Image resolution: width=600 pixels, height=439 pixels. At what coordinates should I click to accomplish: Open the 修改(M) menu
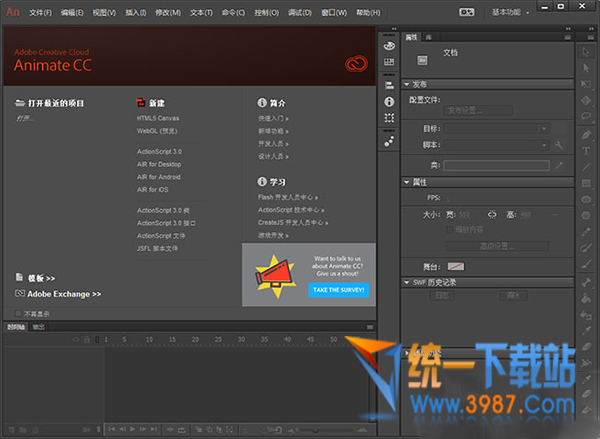pos(168,13)
